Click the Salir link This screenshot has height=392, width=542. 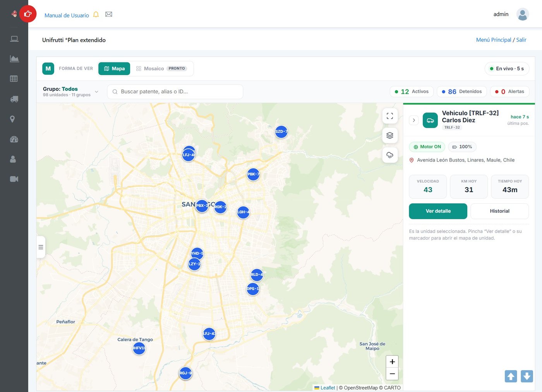pyautogui.click(x=521, y=40)
